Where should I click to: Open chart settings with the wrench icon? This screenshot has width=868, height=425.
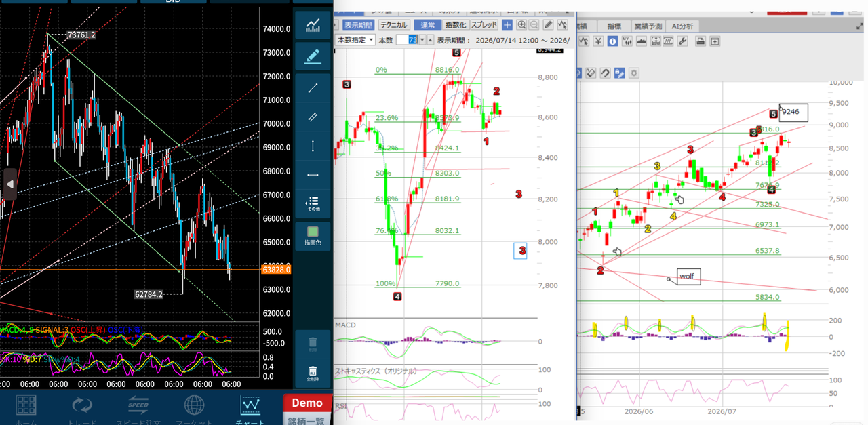682,41
